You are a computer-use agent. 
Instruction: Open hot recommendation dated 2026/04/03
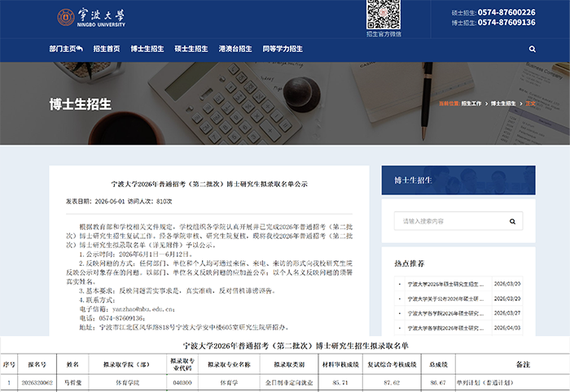pos(445,328)
